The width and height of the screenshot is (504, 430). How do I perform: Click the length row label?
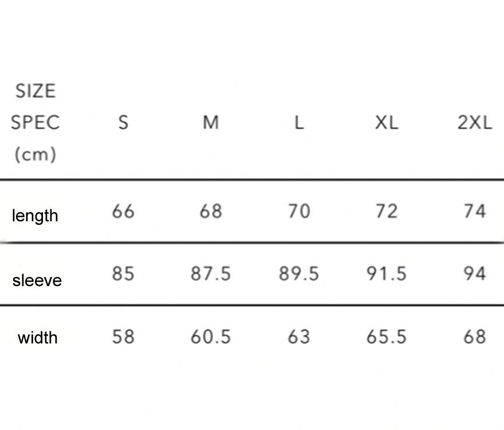pyautogui.click(x=35, y=216)
